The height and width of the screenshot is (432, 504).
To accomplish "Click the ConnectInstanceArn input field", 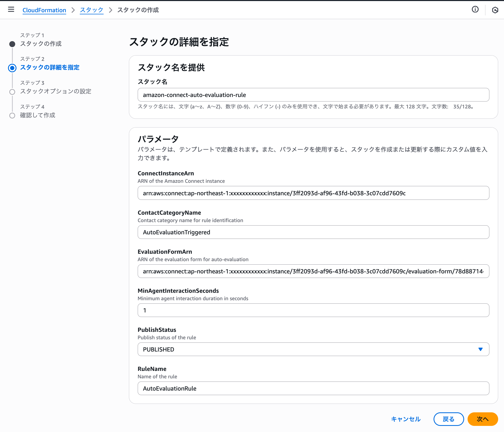I will [x=313, y=193].
